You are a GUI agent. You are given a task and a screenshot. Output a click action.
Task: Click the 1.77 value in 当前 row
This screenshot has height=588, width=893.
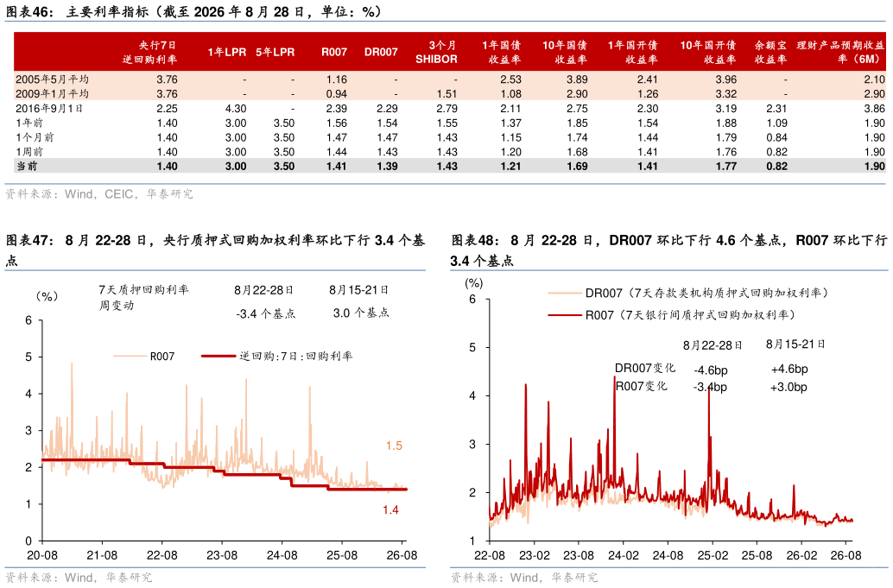pyautogui.click(x=726, y=166)
